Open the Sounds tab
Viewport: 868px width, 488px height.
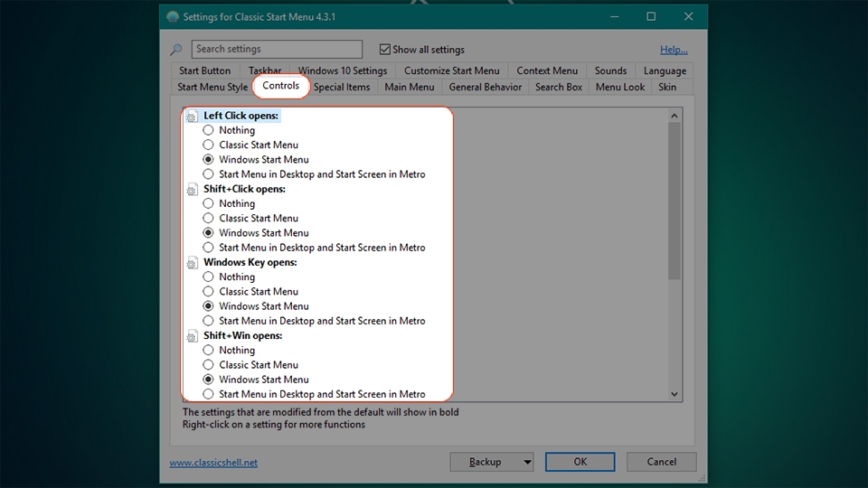coord(610,70)
